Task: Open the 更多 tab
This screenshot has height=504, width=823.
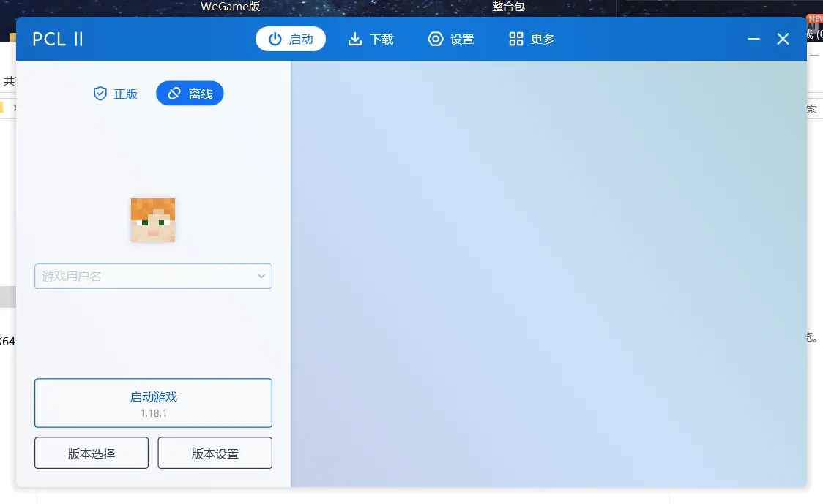Action: [x=532, y=39]
